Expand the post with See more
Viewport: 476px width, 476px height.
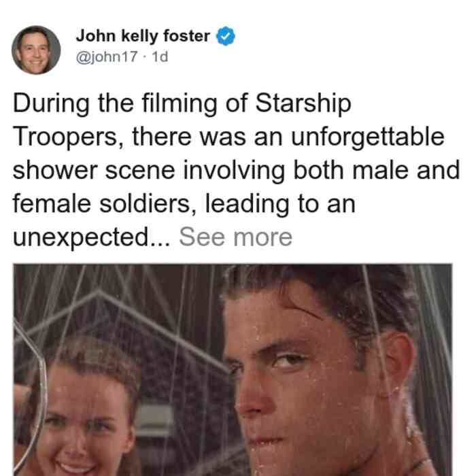coord(235,237)
